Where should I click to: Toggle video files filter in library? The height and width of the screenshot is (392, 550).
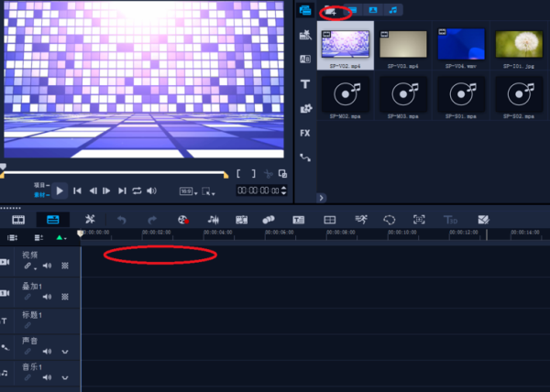click(x=353, y=10)
